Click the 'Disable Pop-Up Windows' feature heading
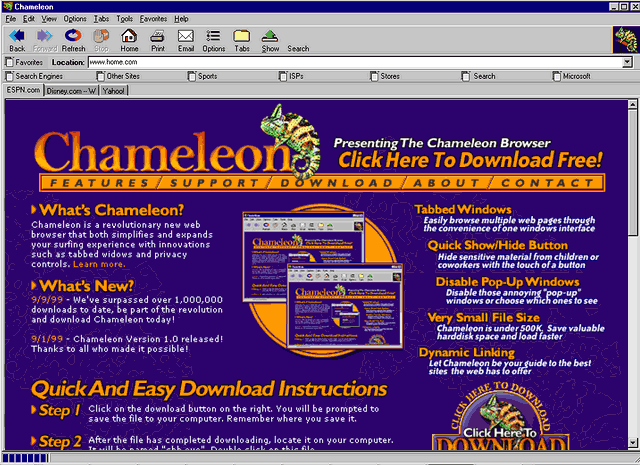The image size is (640, 465). click(x=507, y=282)
